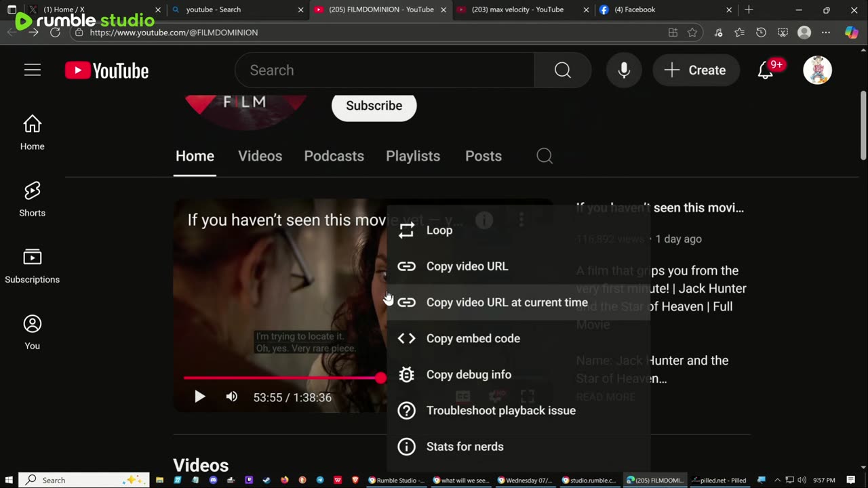Open YouTube notifications bell
Screen dimensions: 868x488
[766, 70]
